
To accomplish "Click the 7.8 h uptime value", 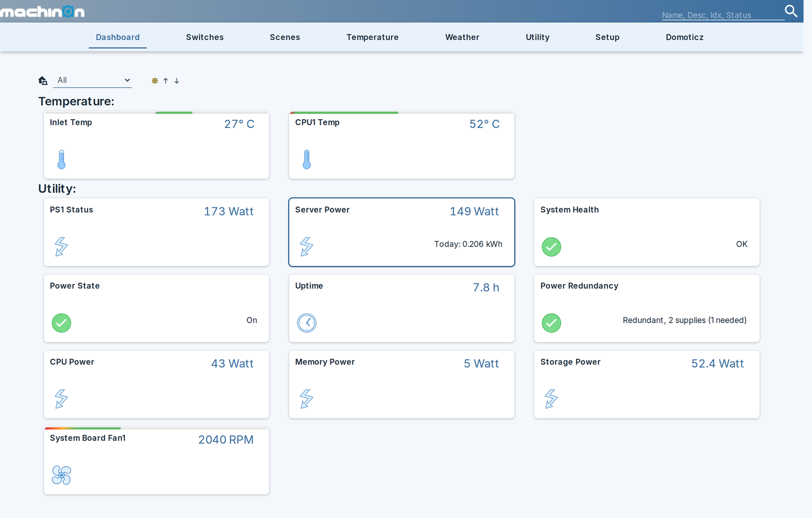I will [x=486, y=287].
